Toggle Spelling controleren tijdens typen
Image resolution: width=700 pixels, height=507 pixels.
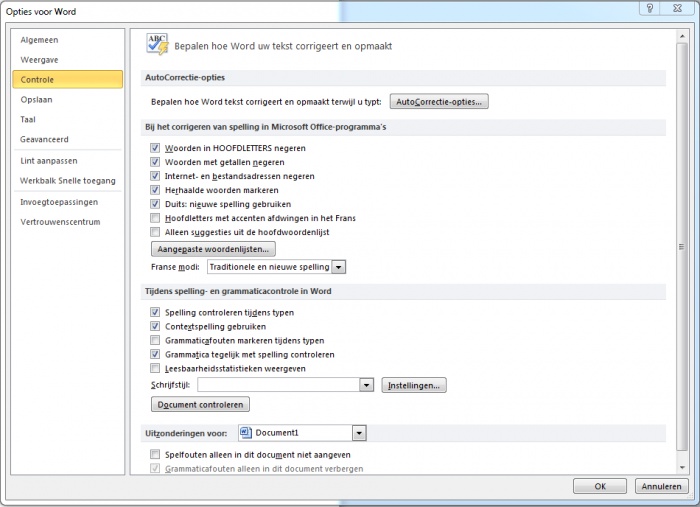click(155, 312)
